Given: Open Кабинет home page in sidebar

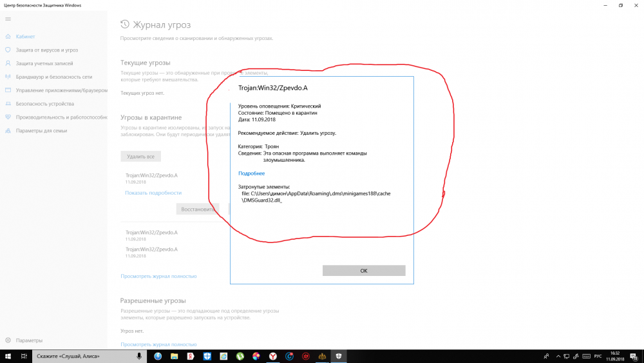Looking at the screenshot, I should [x=26, y=37].
